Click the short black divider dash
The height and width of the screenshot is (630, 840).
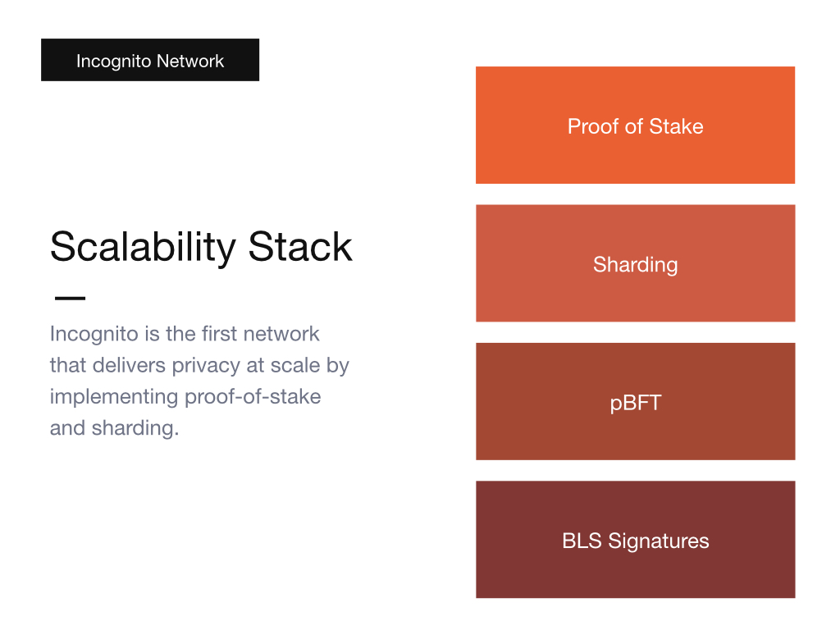click(71, 298)
